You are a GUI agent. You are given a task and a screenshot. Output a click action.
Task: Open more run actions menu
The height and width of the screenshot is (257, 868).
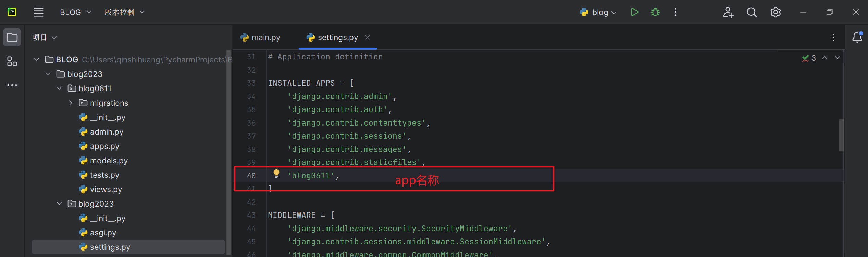[x=675, y=12]
